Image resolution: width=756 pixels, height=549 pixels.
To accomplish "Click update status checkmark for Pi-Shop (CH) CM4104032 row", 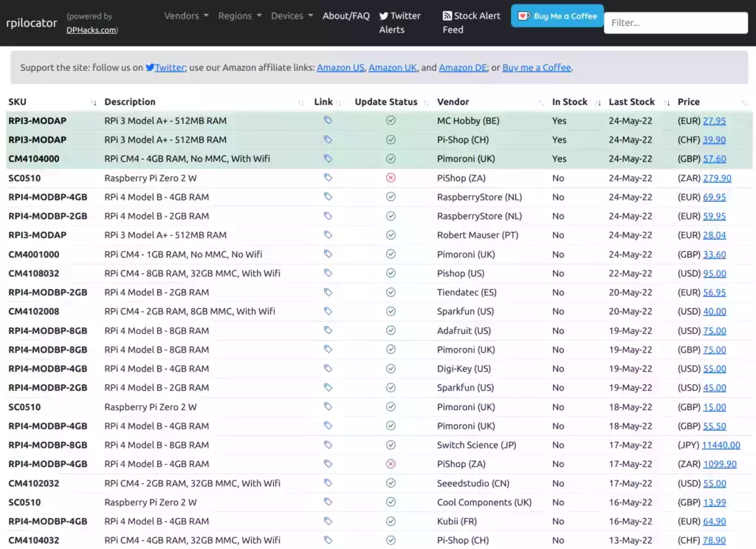I will [x=391, y=540].
